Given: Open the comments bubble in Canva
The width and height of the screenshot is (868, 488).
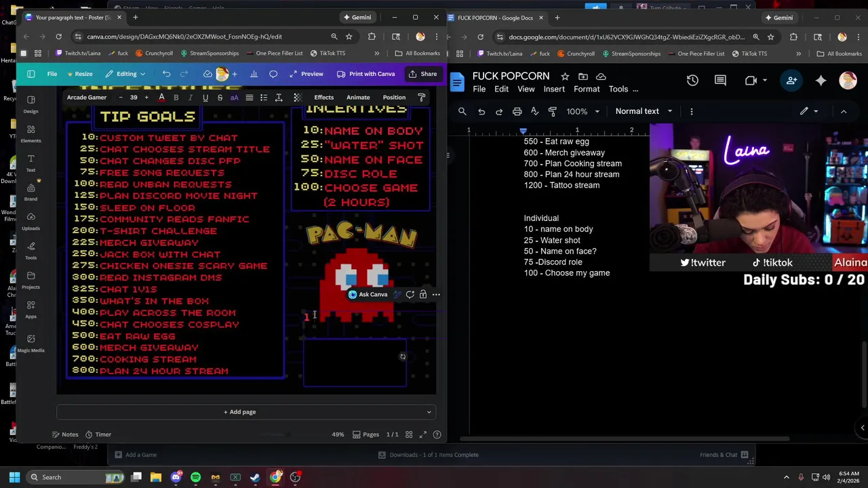Looking at the screenshot, I should [273, 74].
